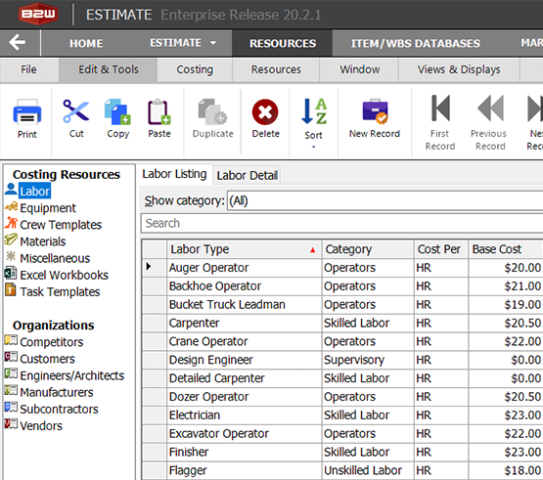
Task: Click the Sort A-Z icon
Action: point(314,112)
